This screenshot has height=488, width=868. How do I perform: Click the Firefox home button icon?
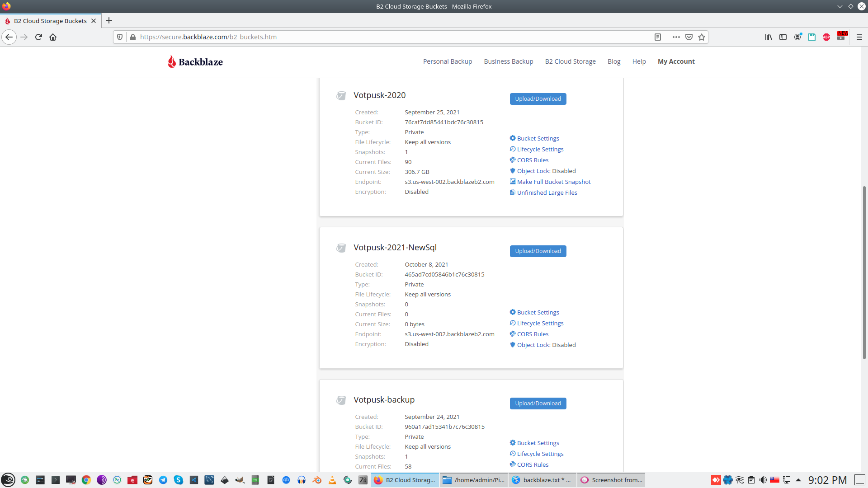[53, 37]
